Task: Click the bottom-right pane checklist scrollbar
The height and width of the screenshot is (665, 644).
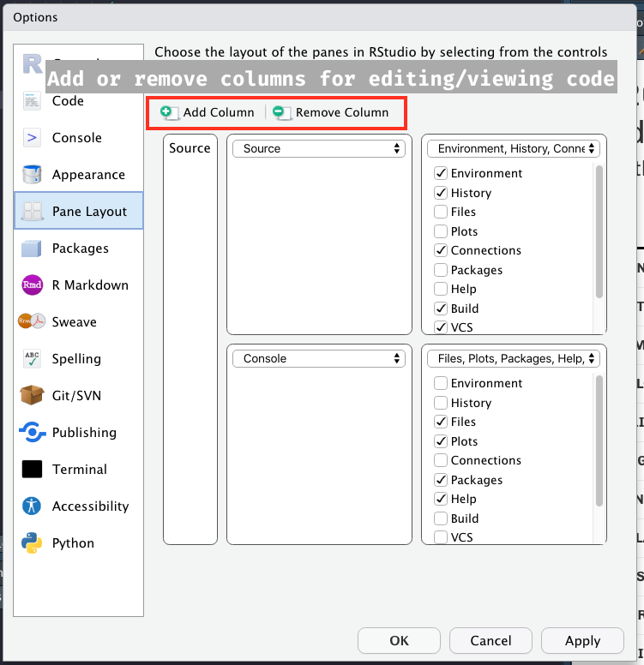Action: pyautogui.click(x=599, y=441)
